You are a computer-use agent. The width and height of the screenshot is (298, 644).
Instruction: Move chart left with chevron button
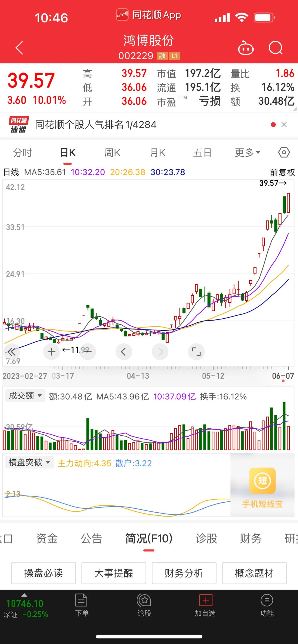coord(124,352)
